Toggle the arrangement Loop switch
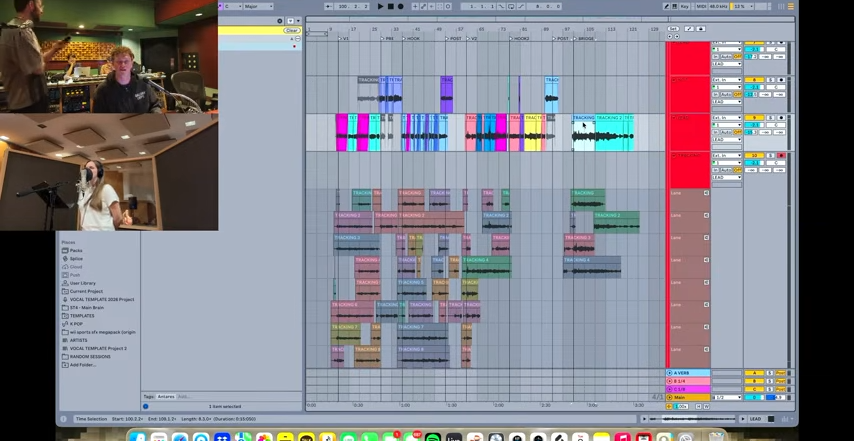 (511, 7)
